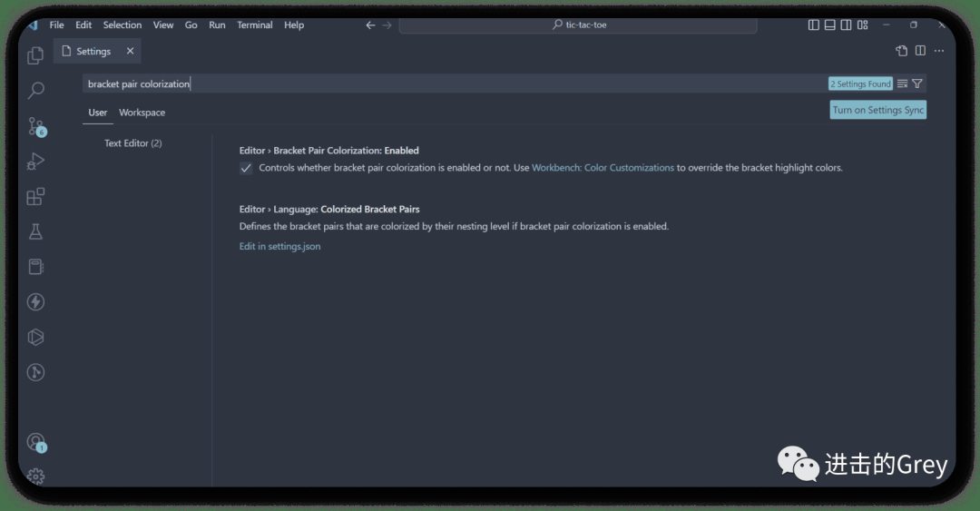Screen dimensions: 980x511
Task: Open the circular git graph icon view
Action: point(35,372)
